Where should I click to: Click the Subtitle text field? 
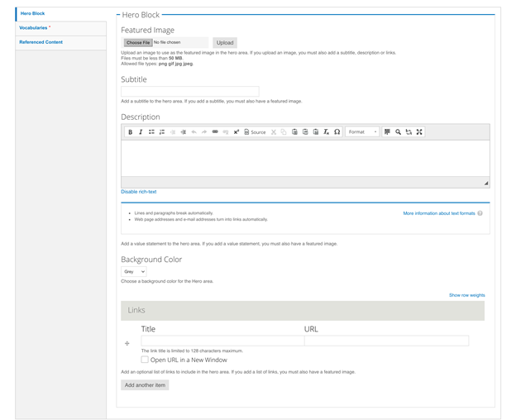(189, 91)
